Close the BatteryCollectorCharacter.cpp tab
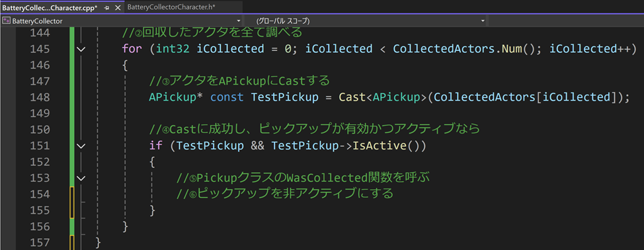Screen dimensions: 644x250 pos(118,7)
